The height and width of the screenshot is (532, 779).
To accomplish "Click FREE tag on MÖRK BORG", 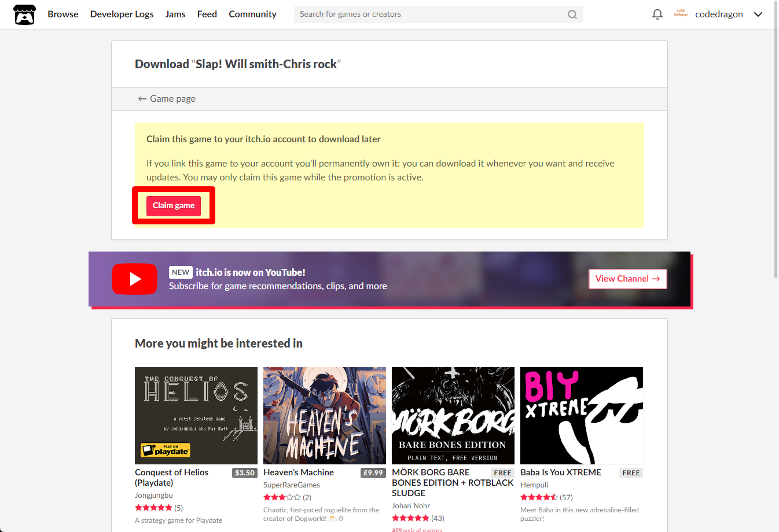I will coord(502,473).
